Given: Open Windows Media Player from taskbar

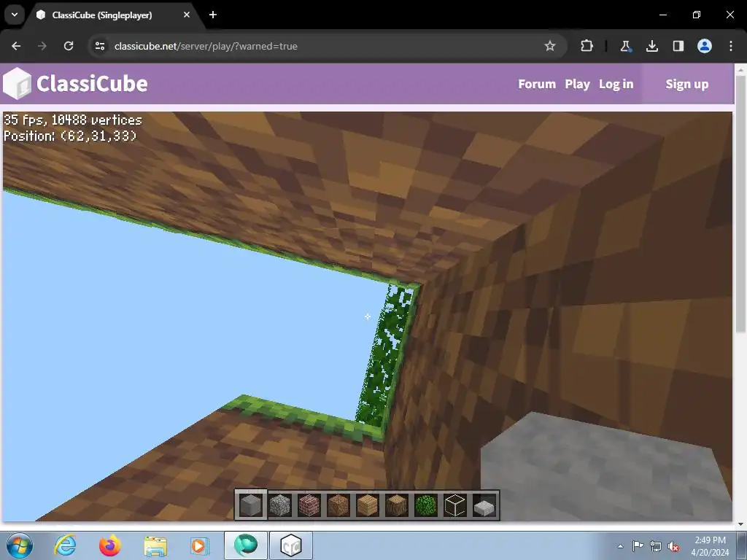Looking at the screenshot, I should [200, 545].
